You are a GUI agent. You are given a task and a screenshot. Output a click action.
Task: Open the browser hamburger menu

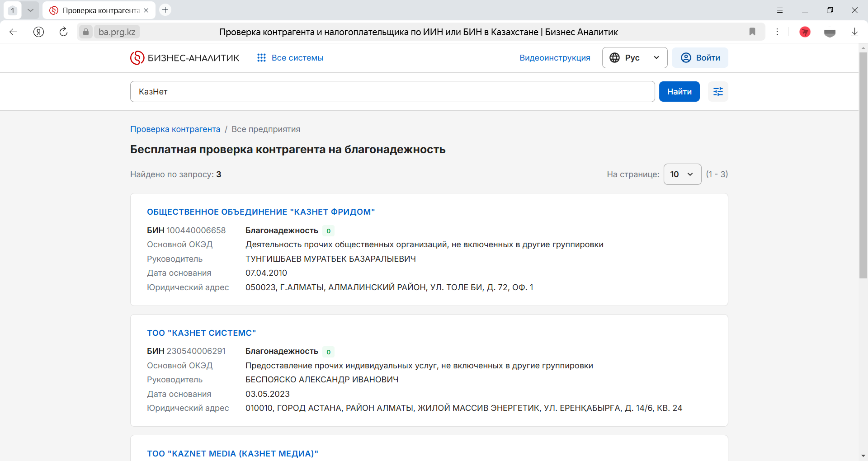[x=780, y=9]
